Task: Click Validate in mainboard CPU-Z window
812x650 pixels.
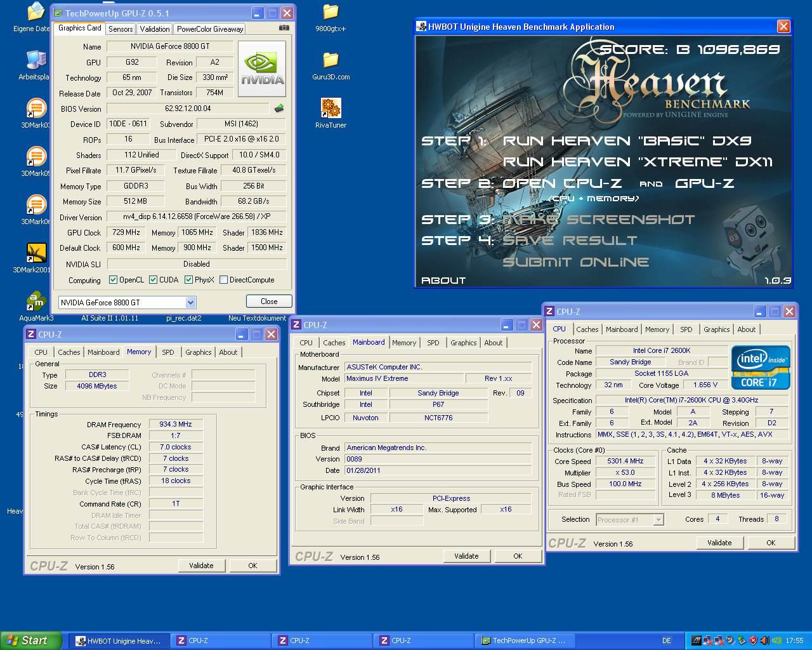Action: click(x=466, y=556)
